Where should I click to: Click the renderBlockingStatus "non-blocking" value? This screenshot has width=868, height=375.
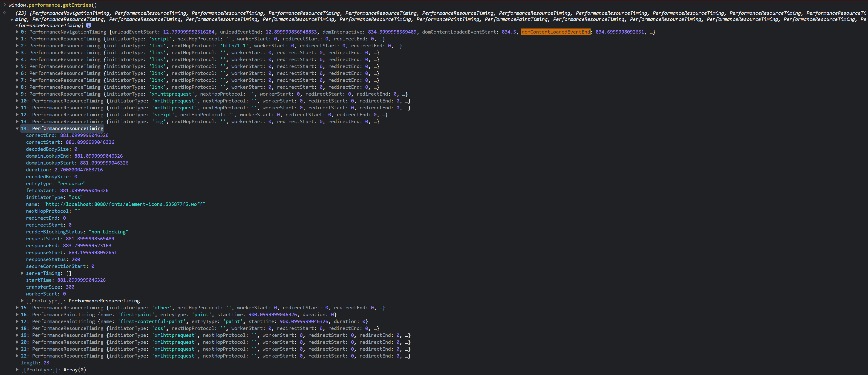(x=109, y=232)
